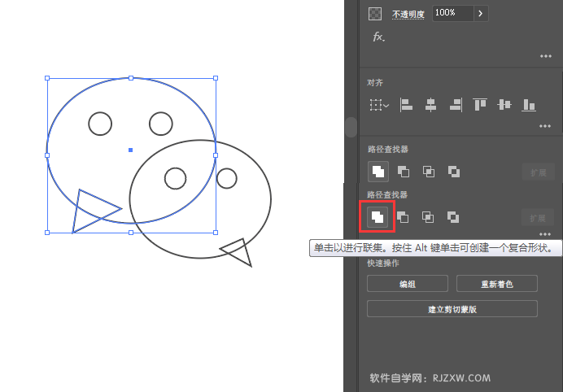Open the 不透明度 opacity settings link
Image resolution: width=563 pixels, height=392 pixels.
click(408, 14)
